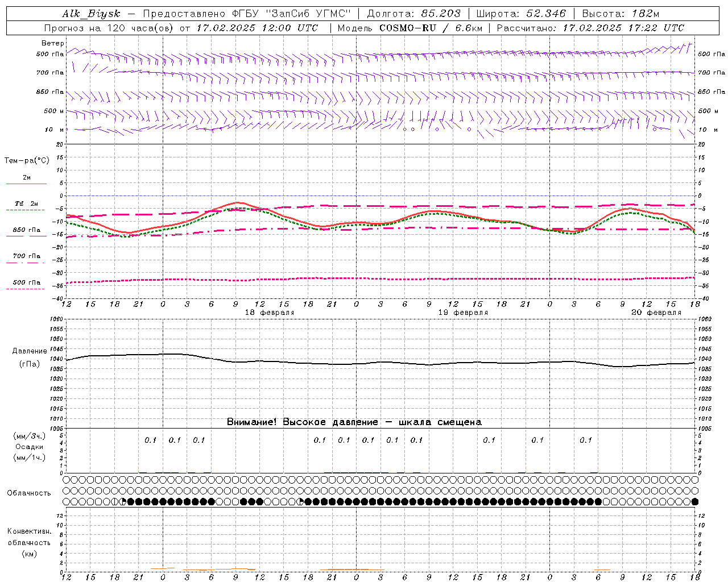Image resolution: width=728 pixels, height=582 pixels.
Task: Click the '(мм/3ч.)' precipitation unit label
Action: 30,436
